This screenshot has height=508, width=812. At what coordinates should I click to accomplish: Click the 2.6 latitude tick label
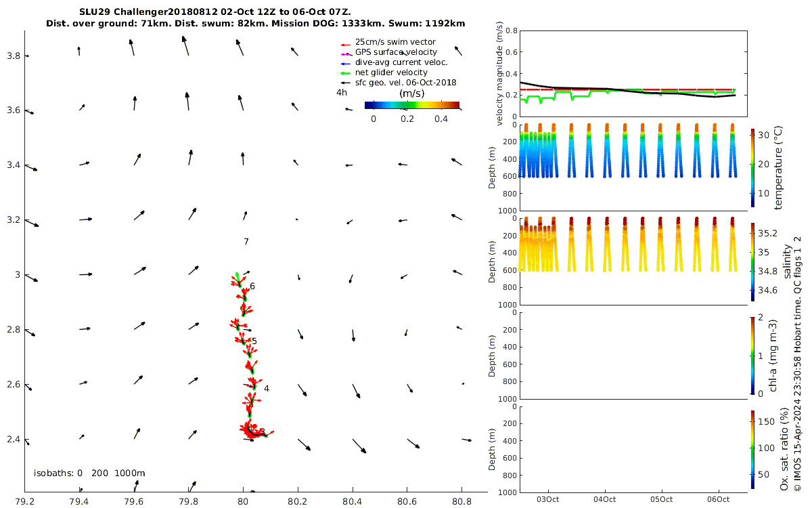[13, 385]
